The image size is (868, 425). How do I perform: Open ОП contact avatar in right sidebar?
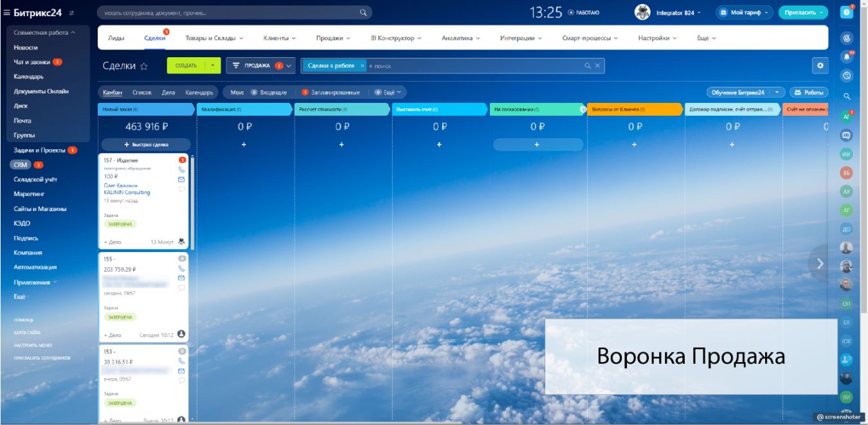tap(847, 303)
